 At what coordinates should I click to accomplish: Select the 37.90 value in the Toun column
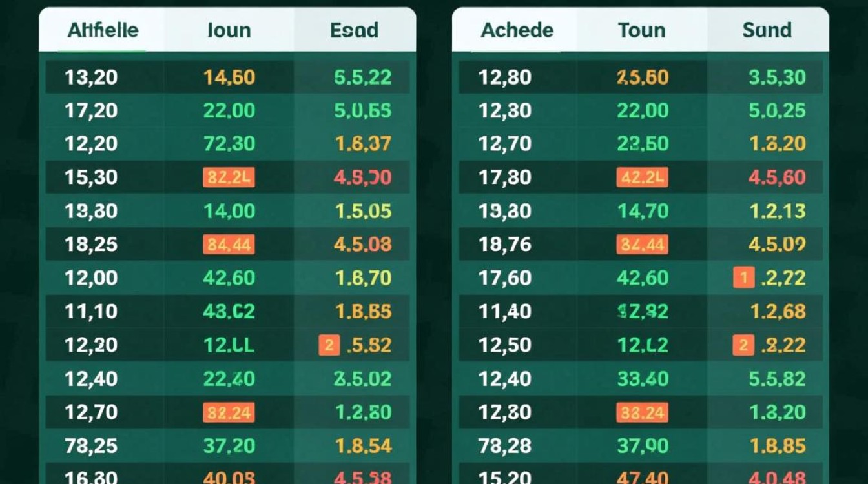(642, 445)
